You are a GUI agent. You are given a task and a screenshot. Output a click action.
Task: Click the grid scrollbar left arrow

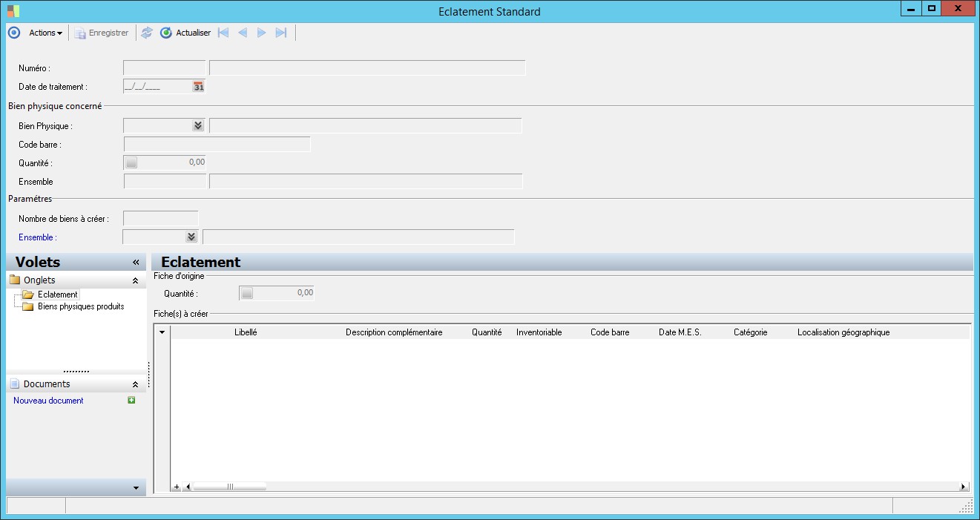(x=188, y=487)
